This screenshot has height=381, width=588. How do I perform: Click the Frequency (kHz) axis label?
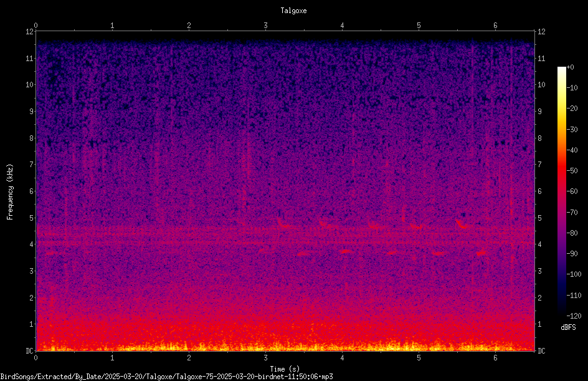point(10,192)
